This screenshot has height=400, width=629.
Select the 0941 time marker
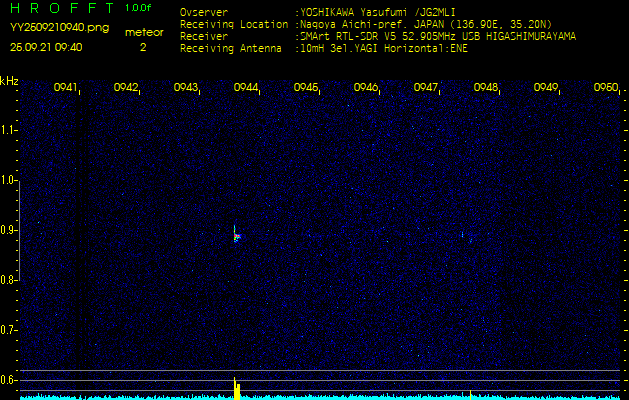(66, 88)
